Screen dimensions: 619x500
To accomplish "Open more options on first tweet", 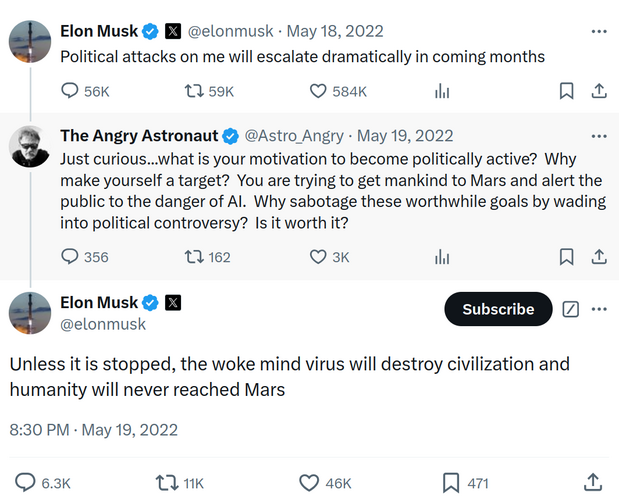I will click(599, 32).
